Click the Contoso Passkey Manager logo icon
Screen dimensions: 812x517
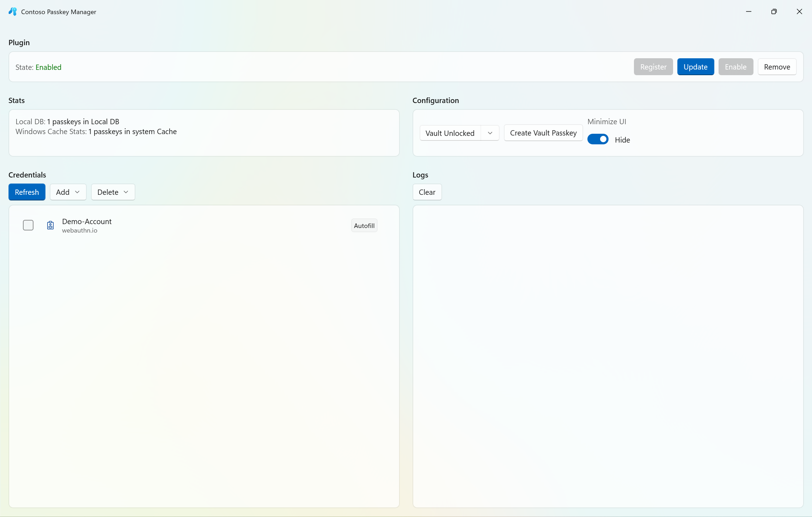point(12,11)
